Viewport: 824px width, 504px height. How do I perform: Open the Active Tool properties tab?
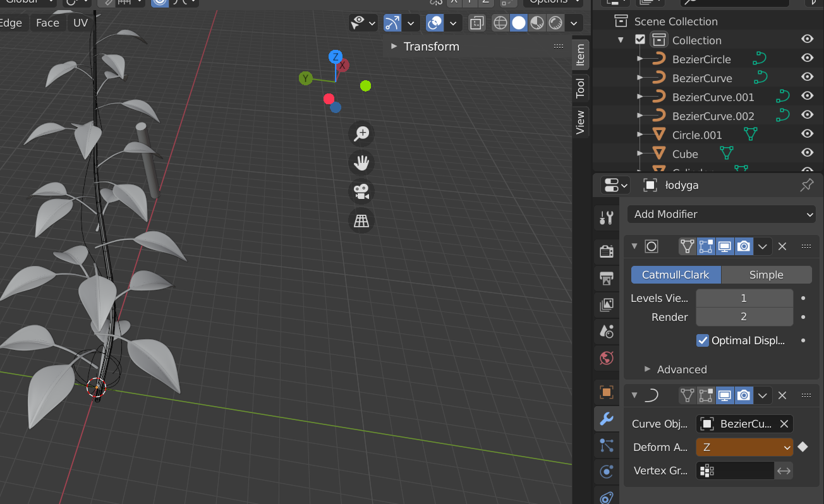point(607,219)
